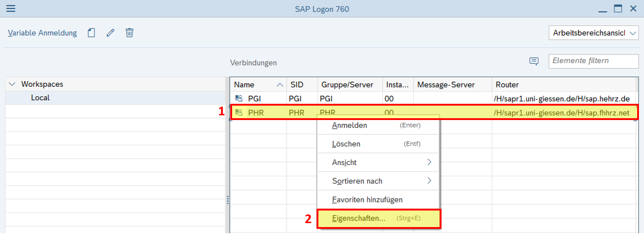Screen dimensions: 644x235
Task: Close the SAP Logon 760 window
Action: [633, 8]
